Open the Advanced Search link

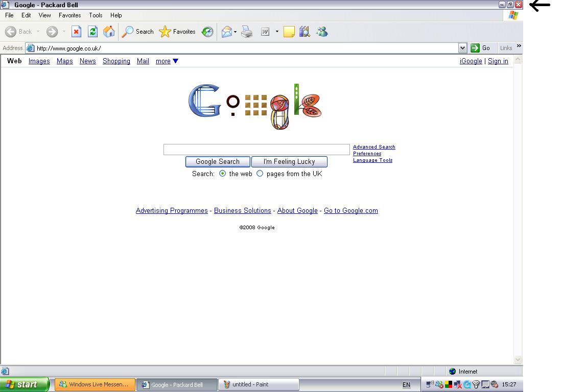point(374,147)
